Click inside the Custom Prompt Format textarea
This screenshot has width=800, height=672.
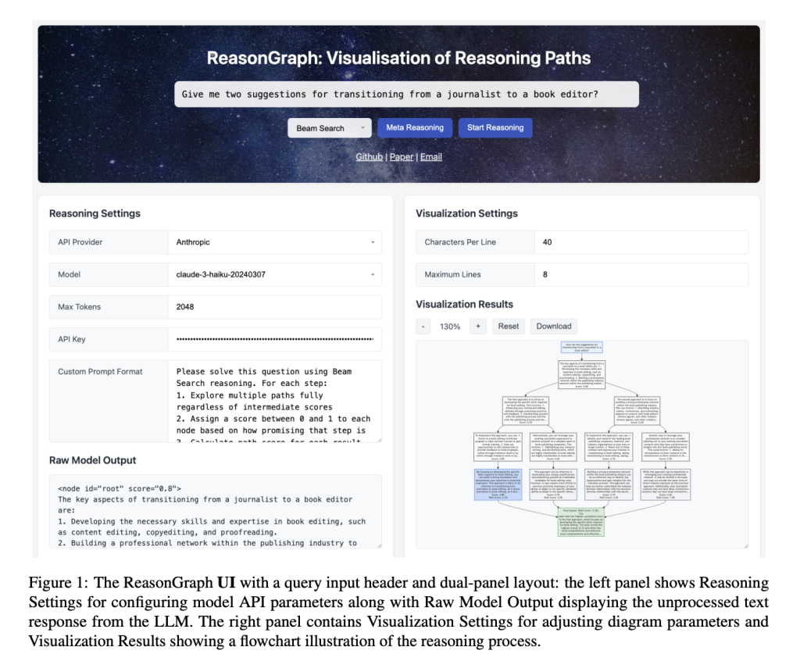click(x=274, y=401)
